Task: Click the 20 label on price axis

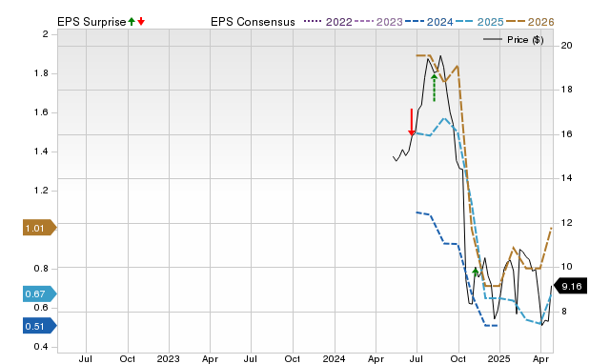Action: [x=566, y=46]
